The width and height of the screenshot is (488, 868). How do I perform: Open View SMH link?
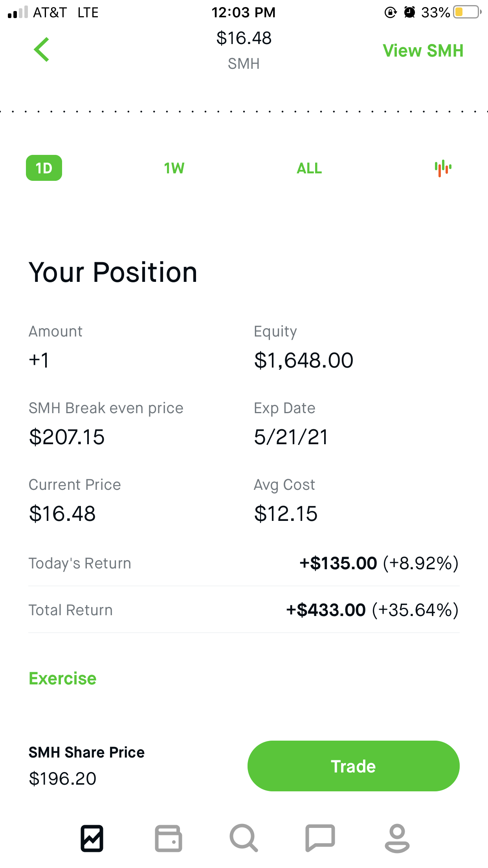tap(423, 51)
